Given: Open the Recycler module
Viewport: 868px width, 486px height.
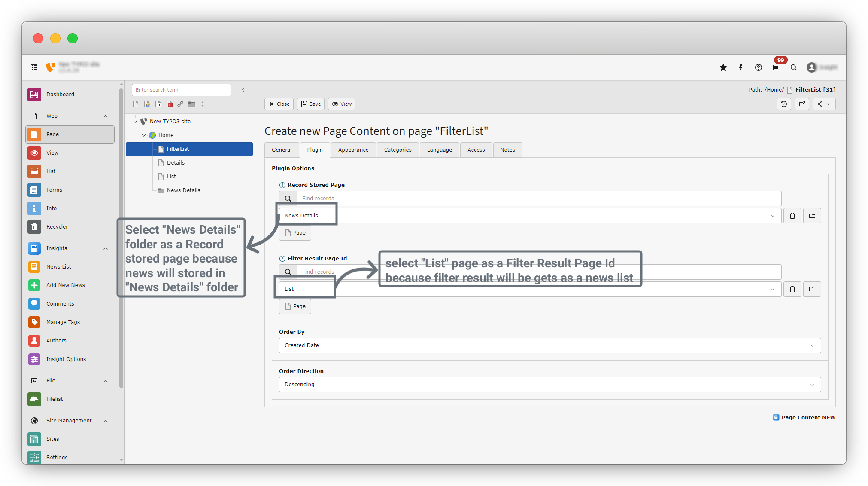Looking at the screenshot, I should [57, 226].
